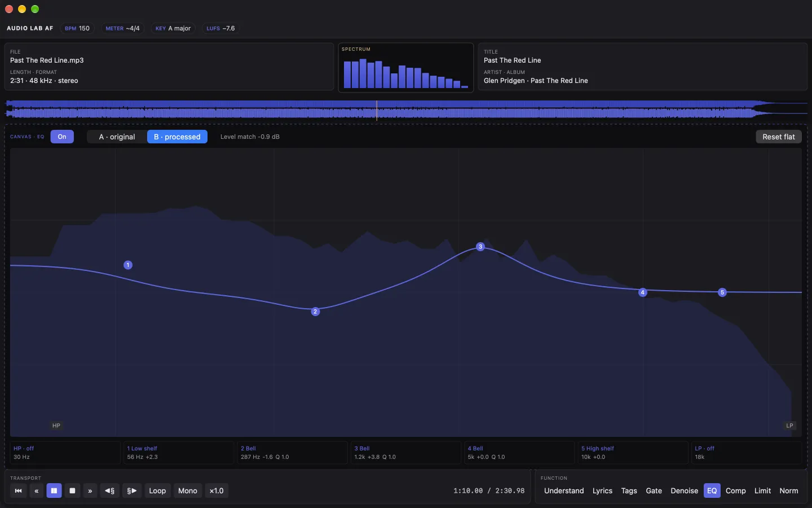Click the fast-forward double-chevron button

[x=90, y=491]
